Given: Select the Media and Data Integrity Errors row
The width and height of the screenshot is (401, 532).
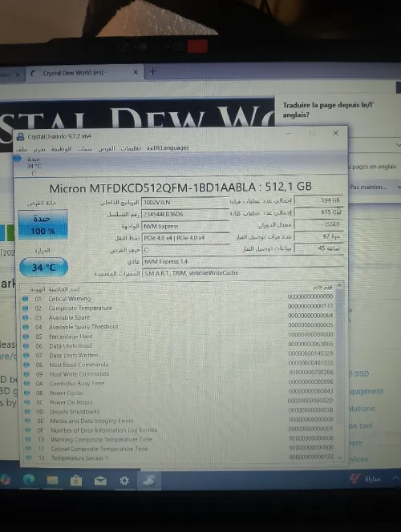Looking at the screenshot, I should click(x=179, y=421).
